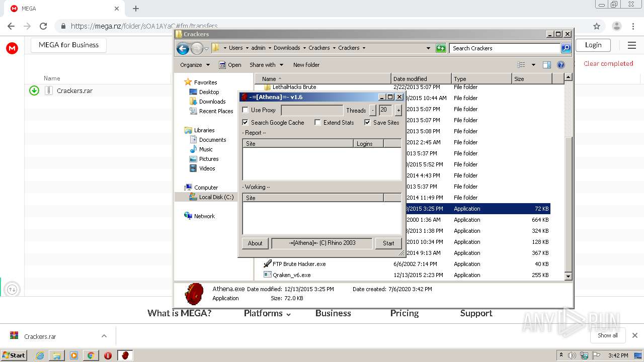The height and width of the screenshot is (362, 644).
Task: Click the Open toolbar item in Explorer
Action: 230,65
